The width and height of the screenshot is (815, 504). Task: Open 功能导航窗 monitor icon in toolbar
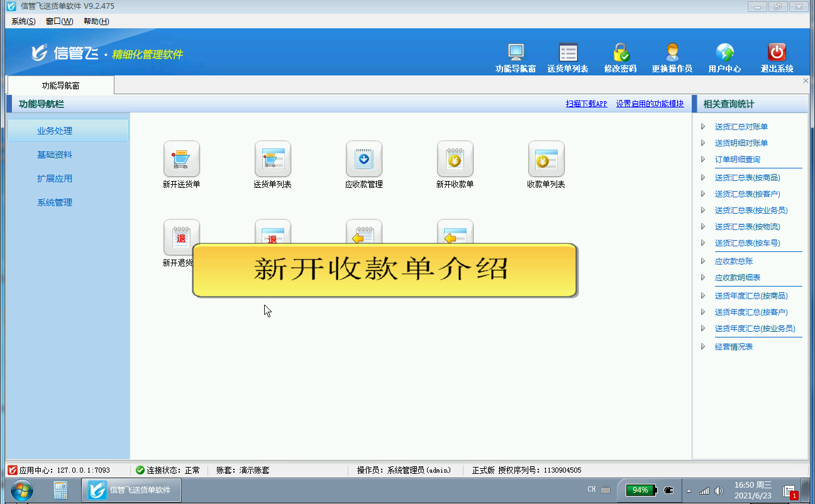[x=516, y=53]
